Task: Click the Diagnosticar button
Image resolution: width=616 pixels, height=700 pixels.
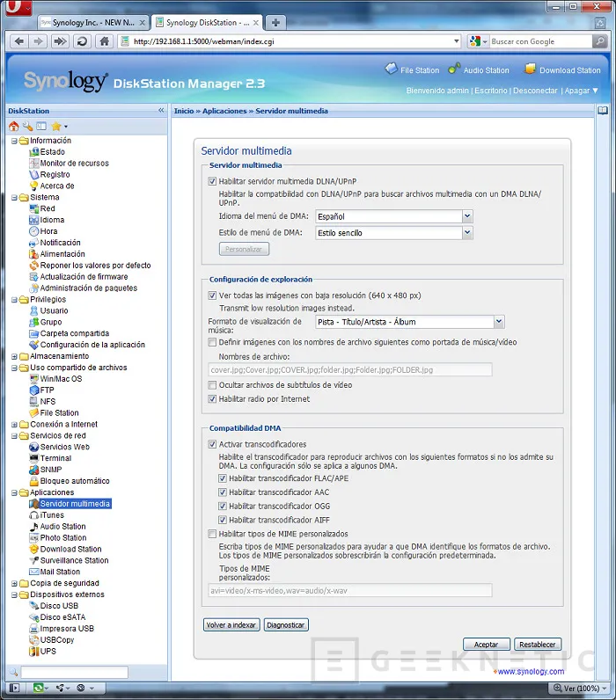Action: click(286, 625)
